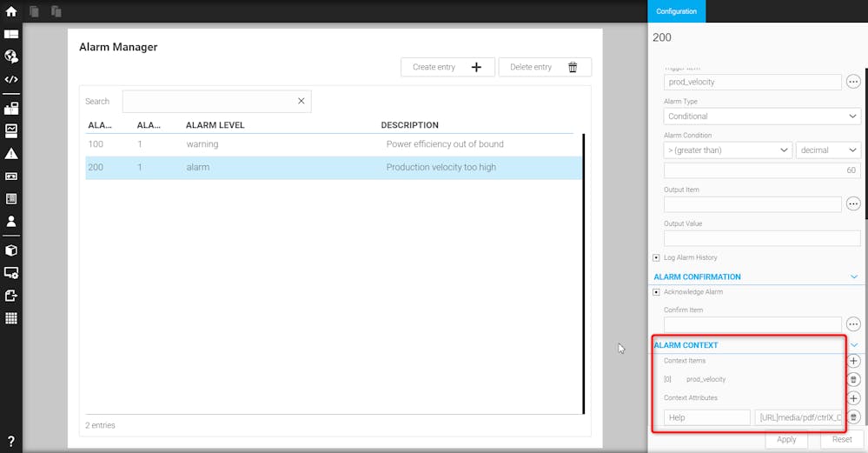Click the copy icon in top bar
868x453 pixels.
[34, 11]
